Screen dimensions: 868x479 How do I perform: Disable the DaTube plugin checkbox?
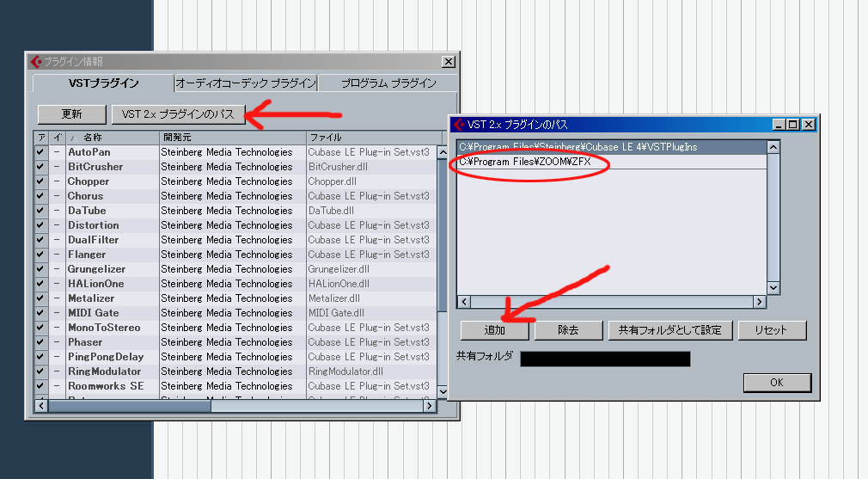40,211
